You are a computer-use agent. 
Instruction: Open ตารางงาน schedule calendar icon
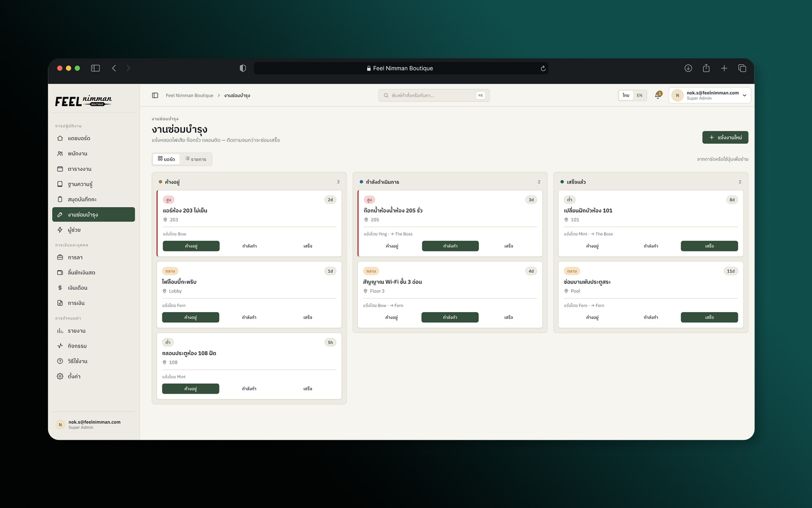tap(60, 168)
